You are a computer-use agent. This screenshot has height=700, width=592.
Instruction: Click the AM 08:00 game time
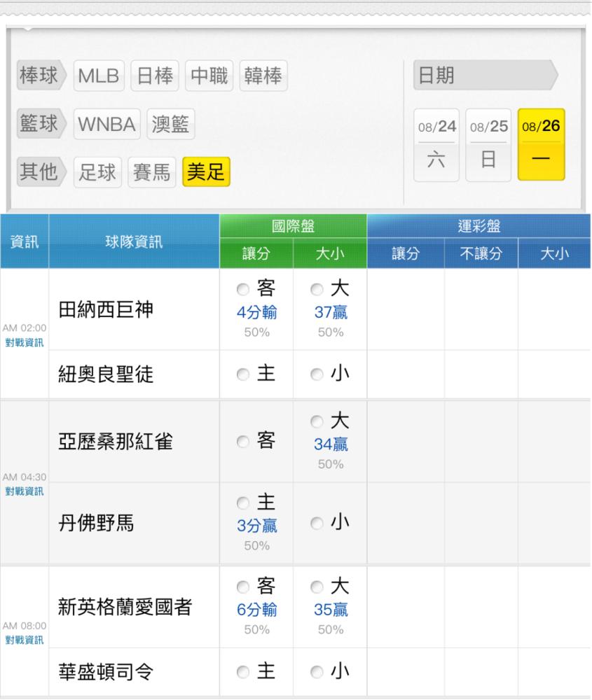tap(25, 625)
